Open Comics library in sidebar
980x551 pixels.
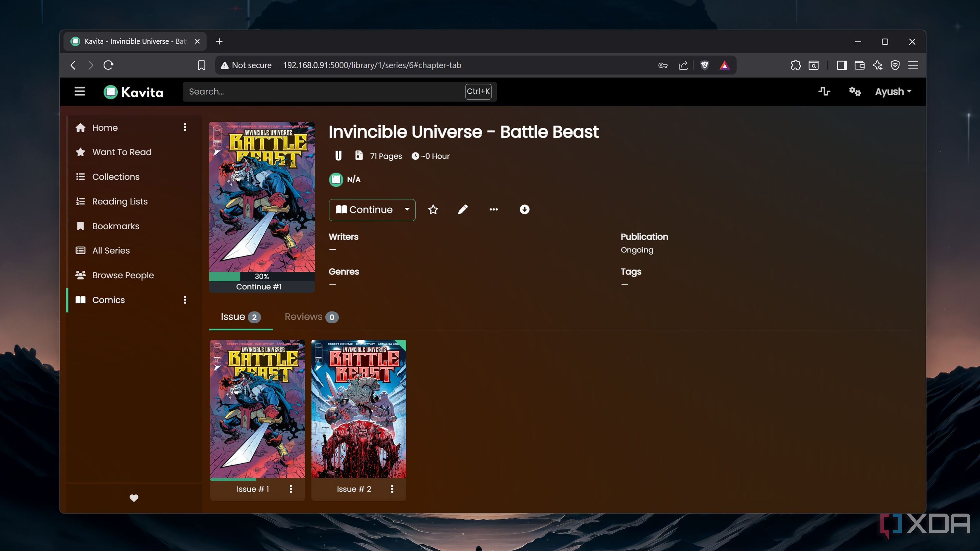coord(108,300)
